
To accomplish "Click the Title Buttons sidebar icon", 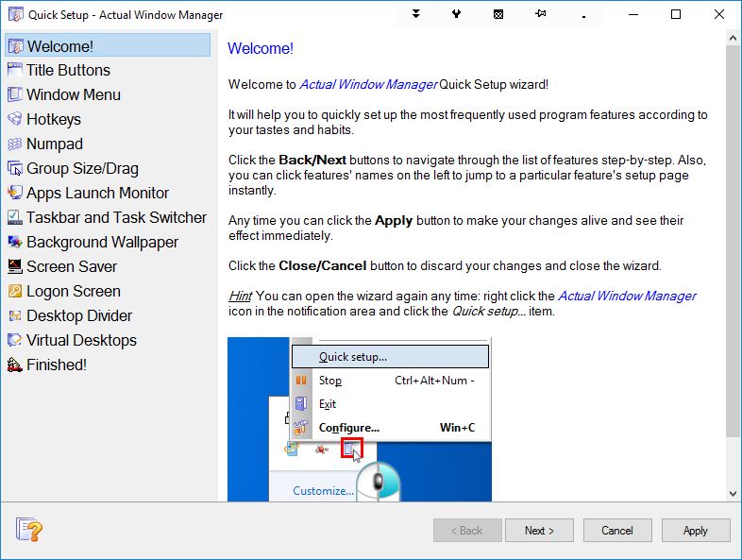I will point(15,70).
